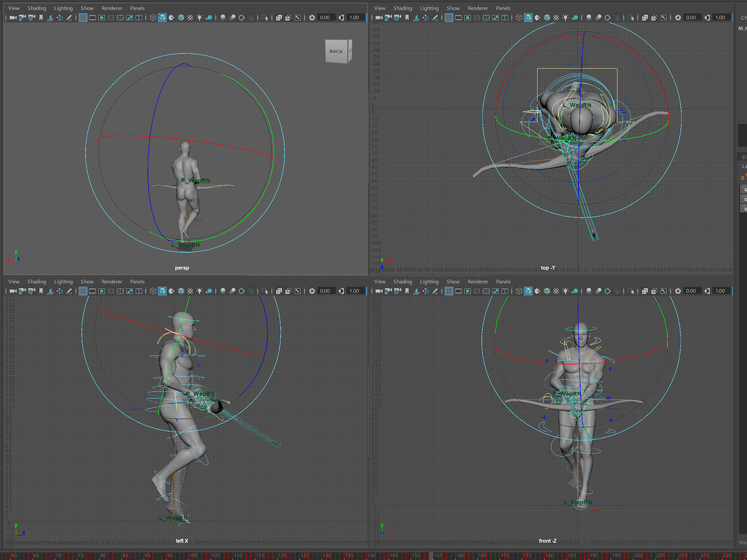The width and height of the screenshot is (747, 560).
Task: Open Renderer menu in left viewport
Action: pos(112,282)
